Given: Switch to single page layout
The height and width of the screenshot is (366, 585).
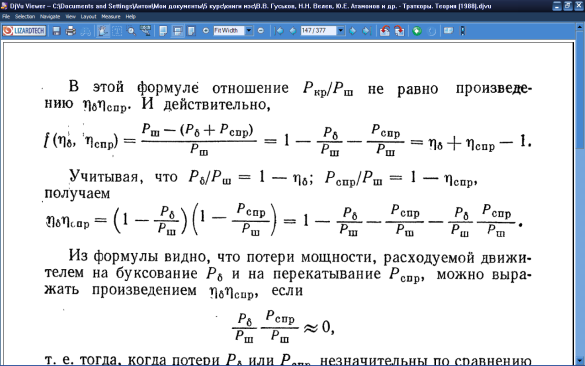Looking at the screenshot, I should click(163, 31).
